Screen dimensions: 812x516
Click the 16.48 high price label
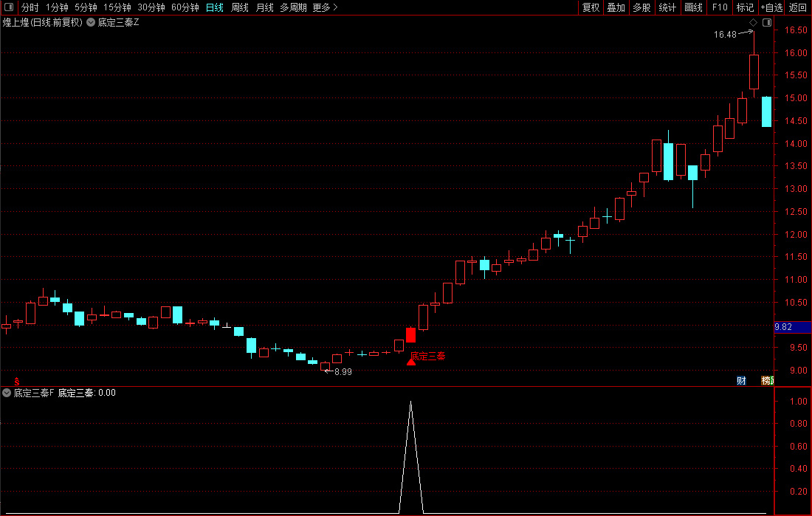725,34
